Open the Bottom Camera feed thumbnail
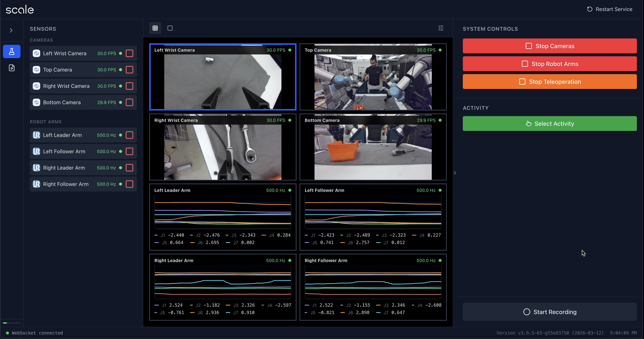The width and height of the screenshot is (644, 339). (x=373, y=151)
